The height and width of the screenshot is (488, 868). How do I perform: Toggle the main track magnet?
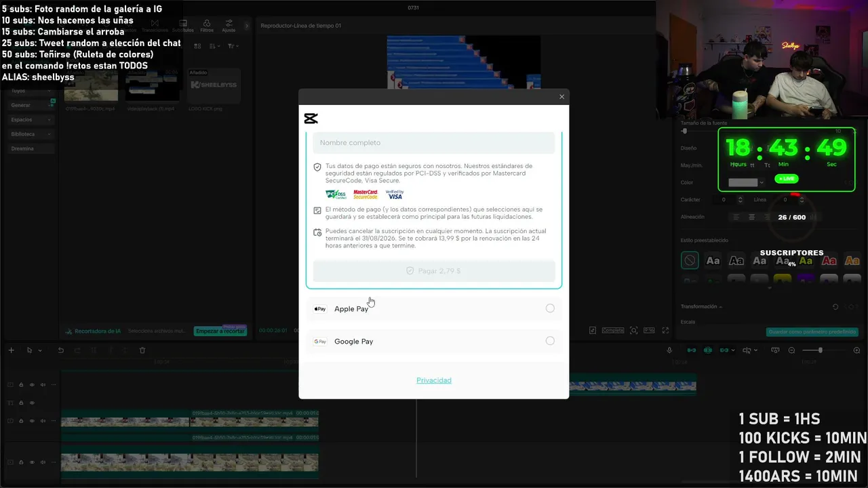point(692,350)
